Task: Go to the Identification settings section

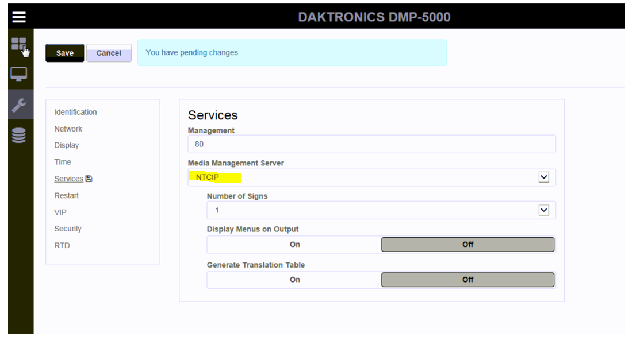Action: coord(75,113)
